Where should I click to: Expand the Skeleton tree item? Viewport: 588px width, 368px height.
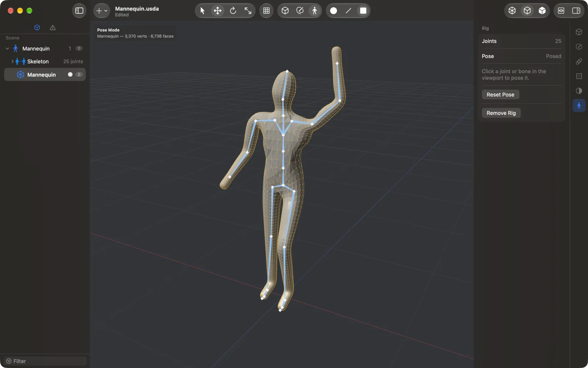point(12,61)
